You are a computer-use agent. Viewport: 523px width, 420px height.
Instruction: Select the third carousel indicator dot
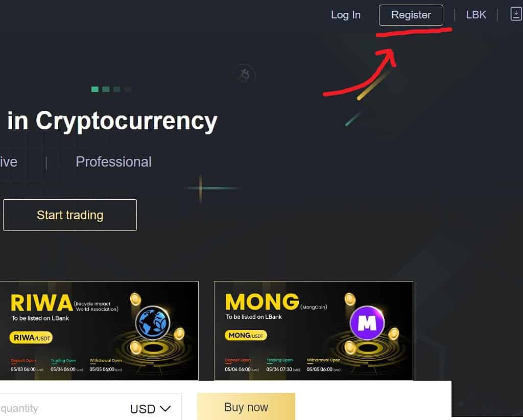117,89
